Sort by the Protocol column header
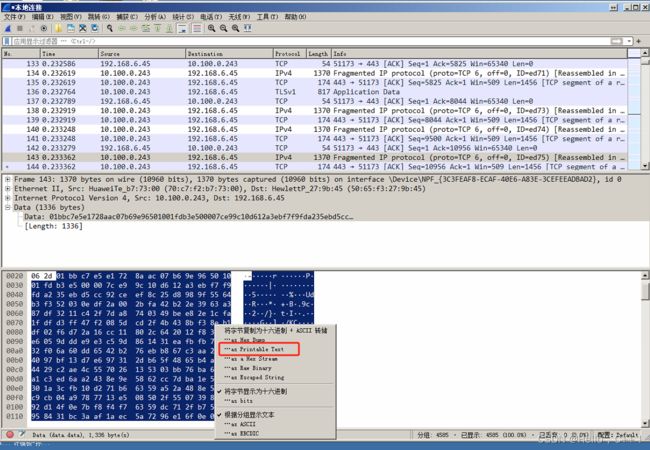 [x=290, y=54]
